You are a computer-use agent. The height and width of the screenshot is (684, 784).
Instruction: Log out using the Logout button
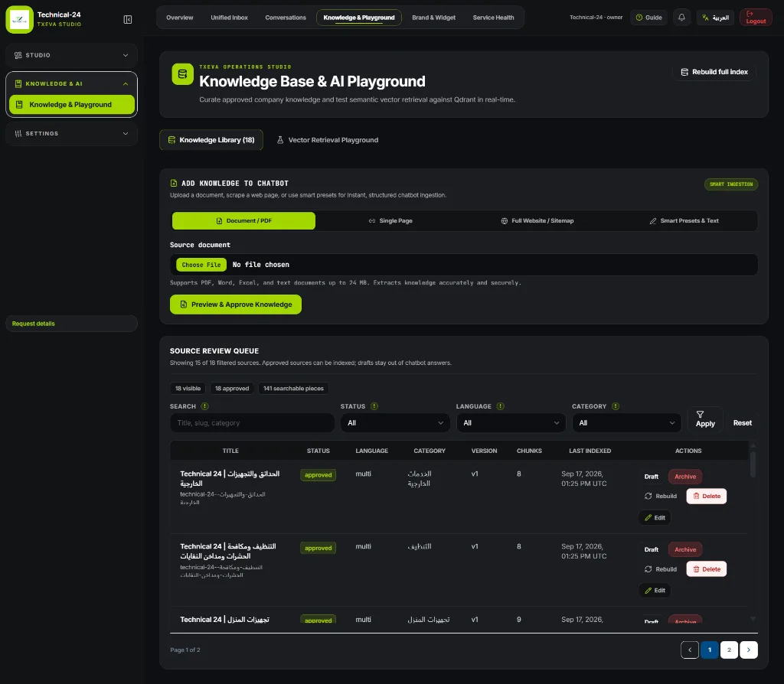tap(756, 18)
